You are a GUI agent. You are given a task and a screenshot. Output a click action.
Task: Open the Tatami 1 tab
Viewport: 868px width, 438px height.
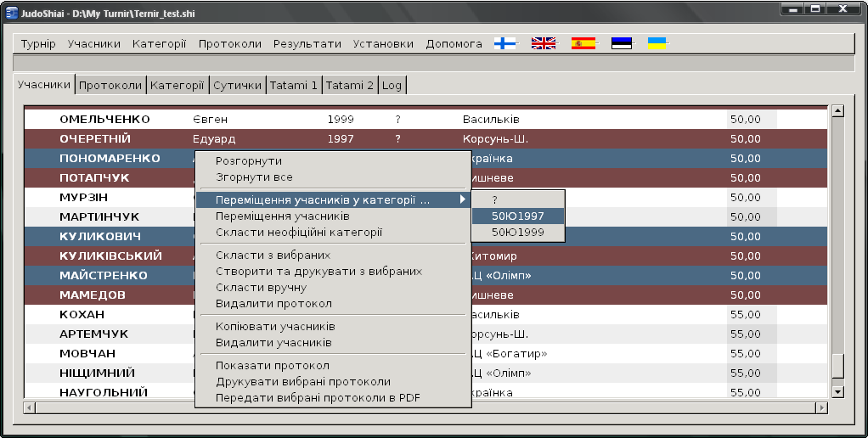(x=293, y=86)
